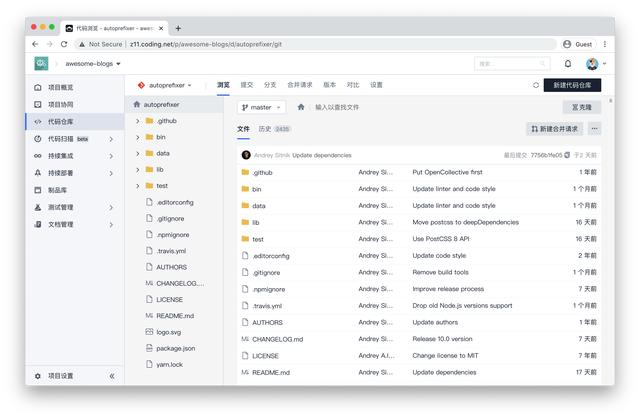Screen dimensions: 640x419
Task: Open README.md in the file list
Action: coord(271,372)
